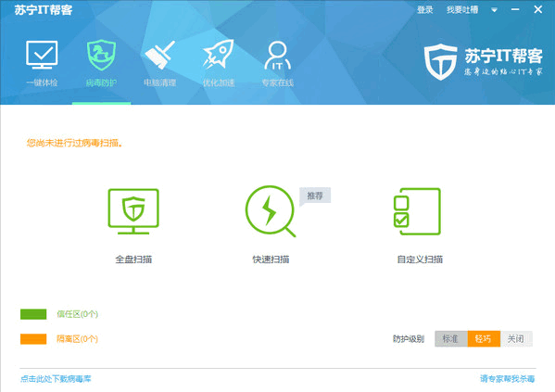This screenshot has width=555, height=392.
Task: Click 点击此处下载病毒库 link
Action: (56, 379)
